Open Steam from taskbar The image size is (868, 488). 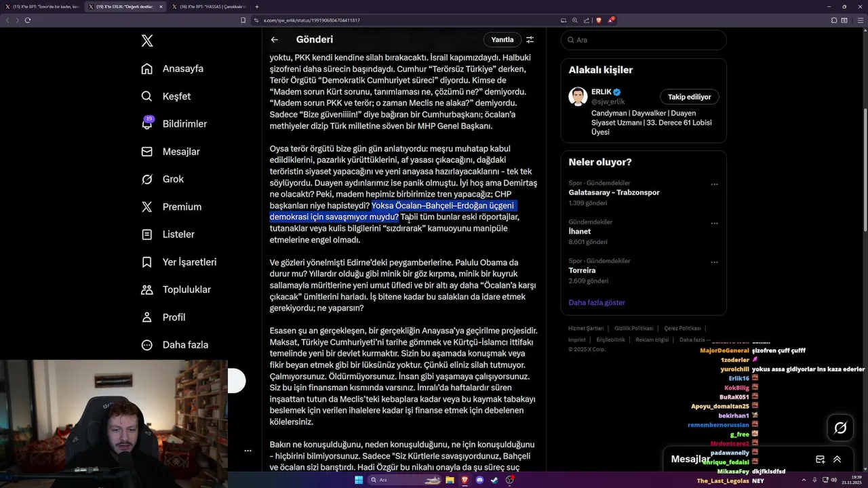(494, 480)
